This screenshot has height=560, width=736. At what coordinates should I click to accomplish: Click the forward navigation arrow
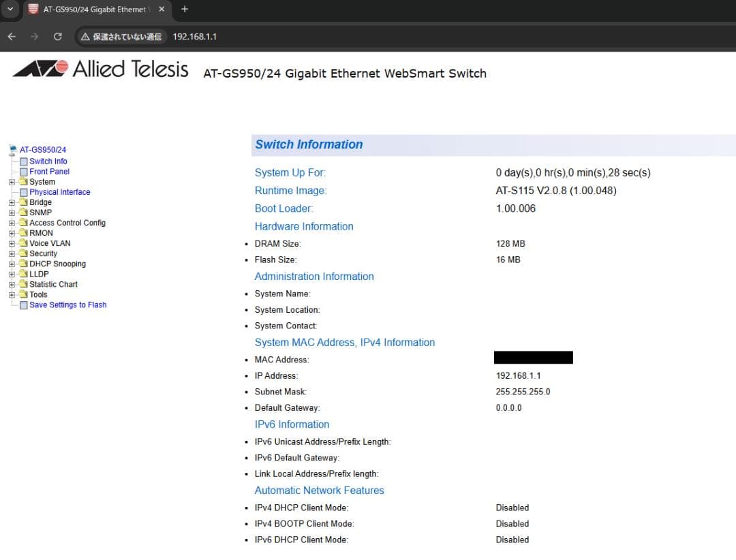pos(34,37)
